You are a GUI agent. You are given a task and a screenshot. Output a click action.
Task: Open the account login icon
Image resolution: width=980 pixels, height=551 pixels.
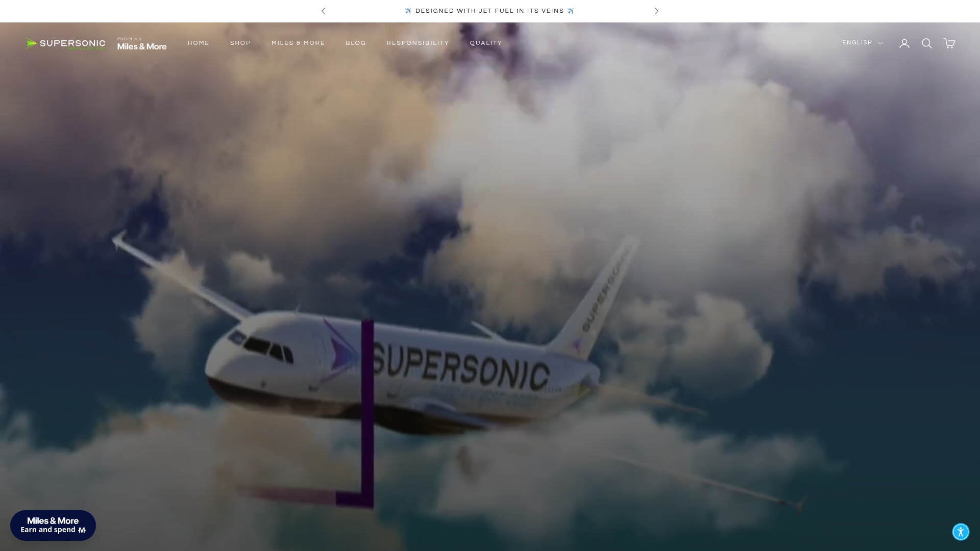[904, 43]
